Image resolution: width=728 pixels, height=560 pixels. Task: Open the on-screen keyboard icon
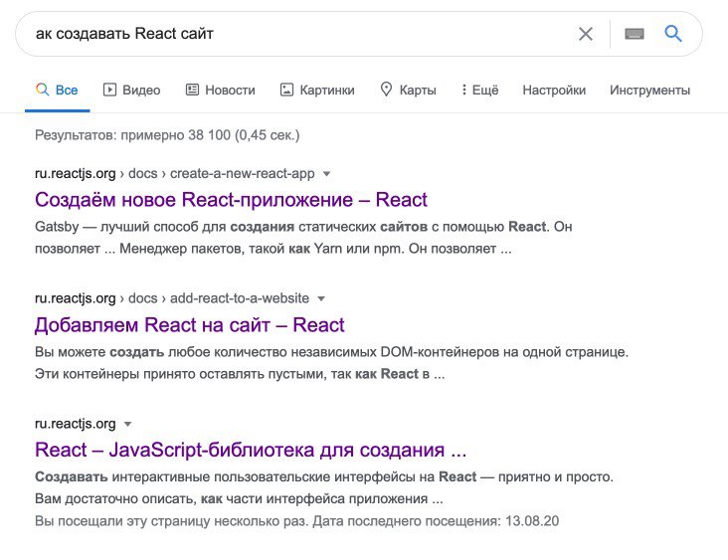click(634, 34)
